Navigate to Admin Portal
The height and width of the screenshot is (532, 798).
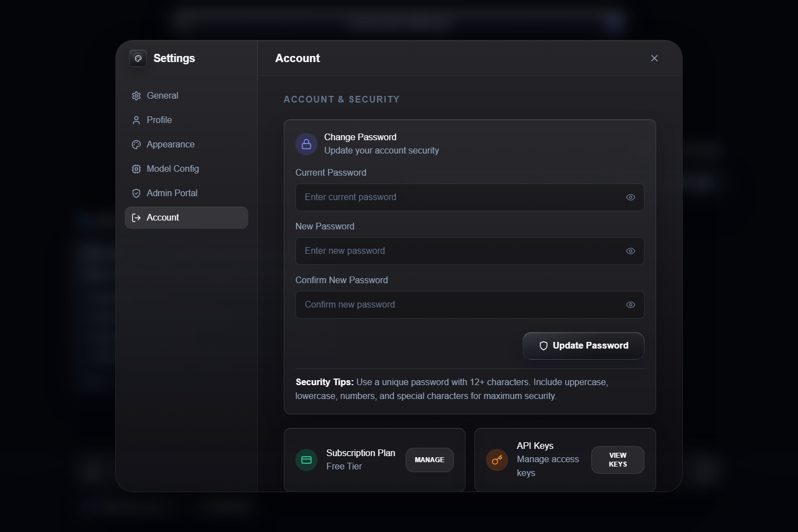click(186, 193)
